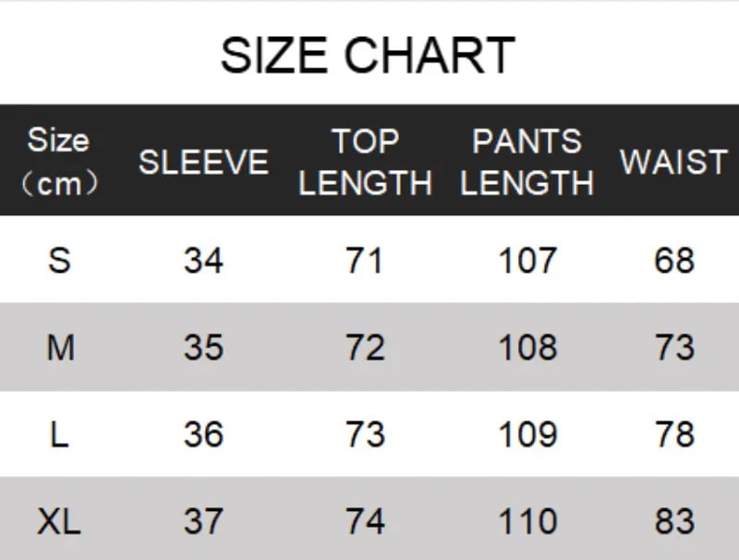Select waist value 78 in L row

[674, 434]
